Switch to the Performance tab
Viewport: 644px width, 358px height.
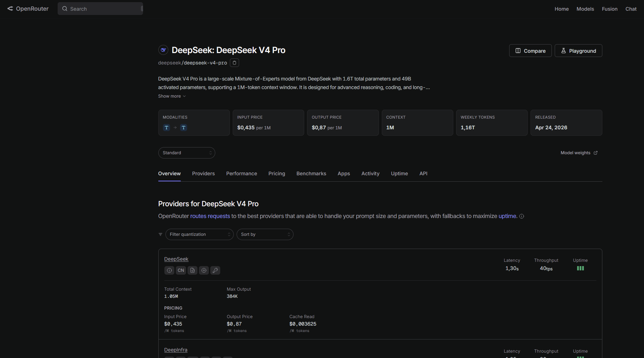(x=242, y=173)
